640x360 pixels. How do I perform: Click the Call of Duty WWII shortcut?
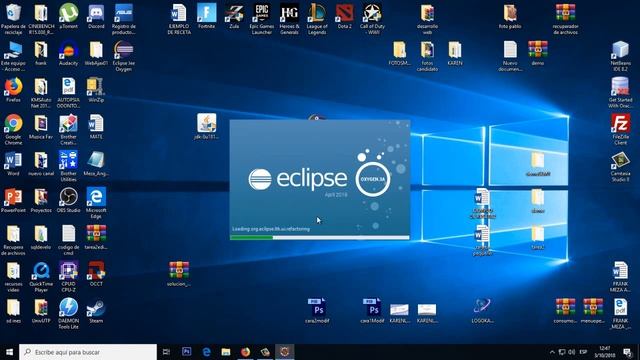click(372, 19)
